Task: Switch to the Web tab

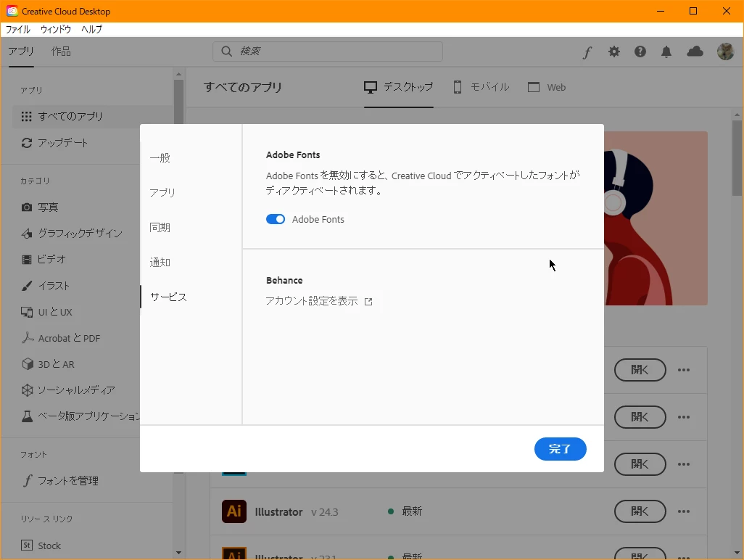Action: 547,87
